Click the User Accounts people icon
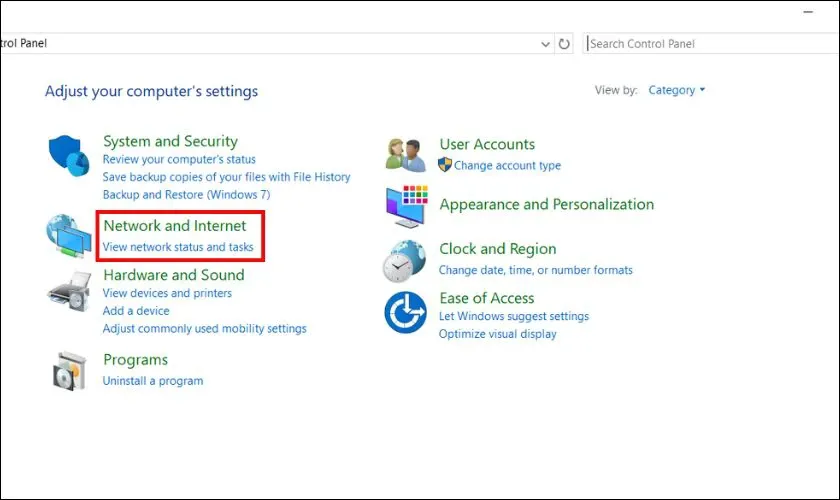Image resolution: width=840 pixels, height=500 pixels. 406,154
